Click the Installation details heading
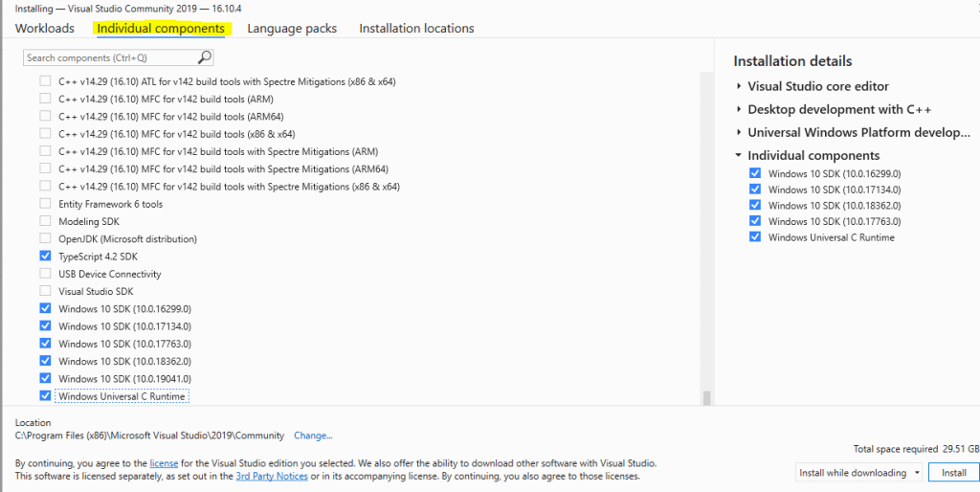980x492 pixels. coord(792,61)
